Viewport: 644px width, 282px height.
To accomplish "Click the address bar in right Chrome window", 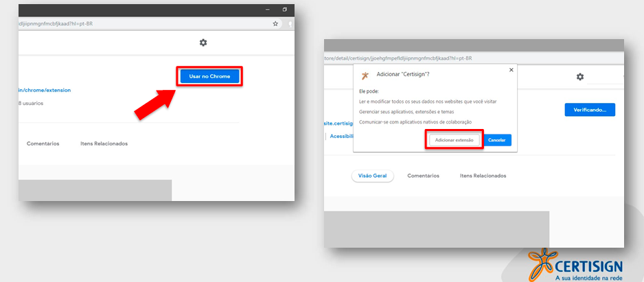I will 472,58.
